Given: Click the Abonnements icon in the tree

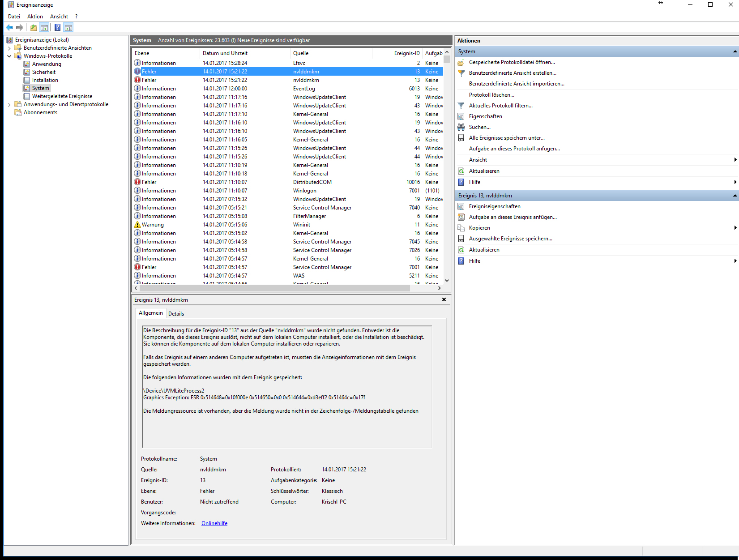Looking at the screenshot, I should tap(18, 112).
